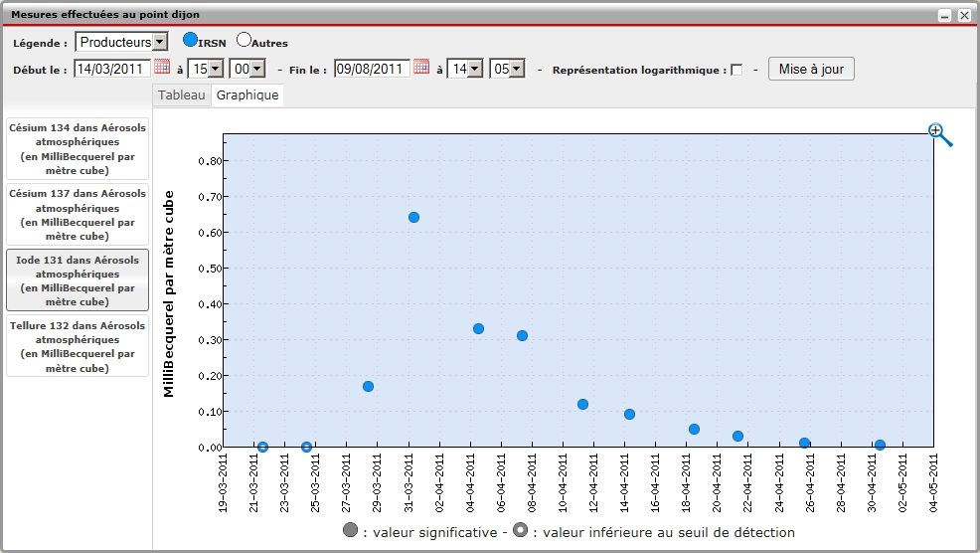Open the start date calendar picker
This screenshot has height=553, width=980.
tap(162, 67)
